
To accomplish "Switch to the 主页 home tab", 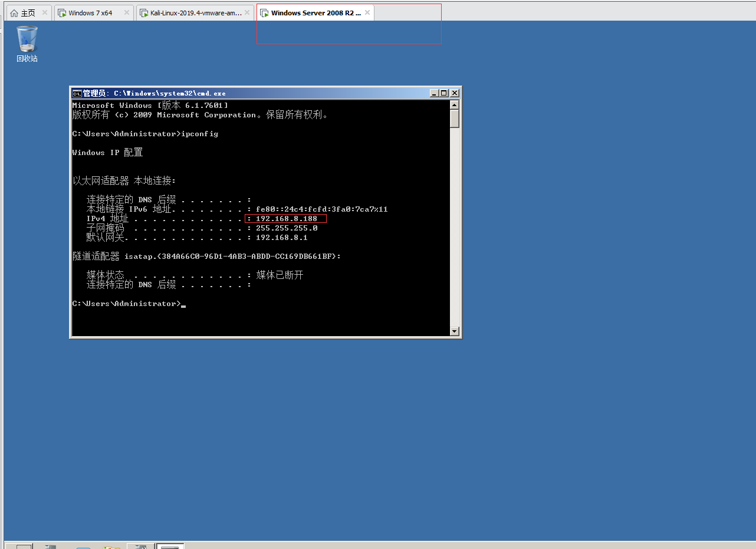I will click(28, 13).
